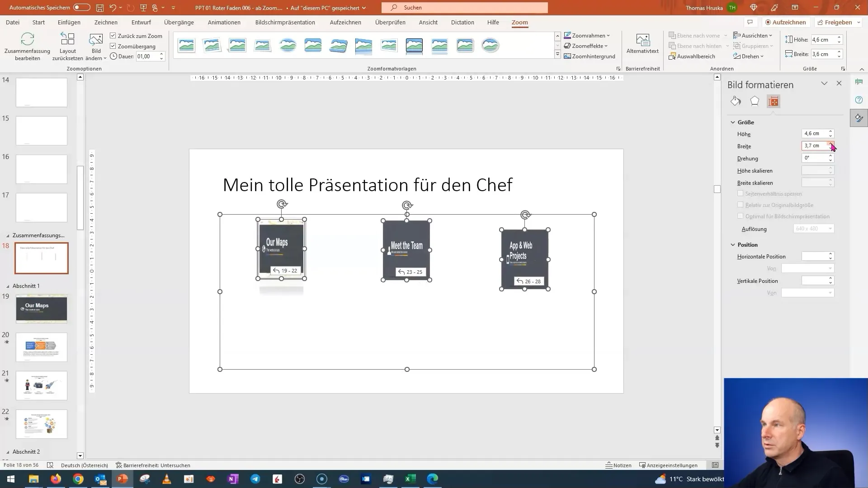Enable Seitenverhältnis sperren checkbox

pos(741,192)
